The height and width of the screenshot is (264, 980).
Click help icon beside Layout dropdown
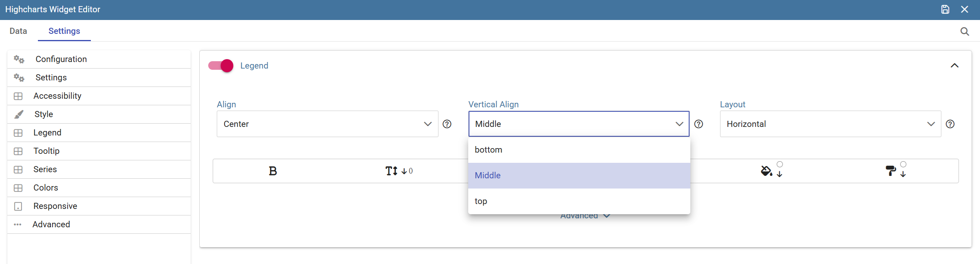(x=950, y=124)
